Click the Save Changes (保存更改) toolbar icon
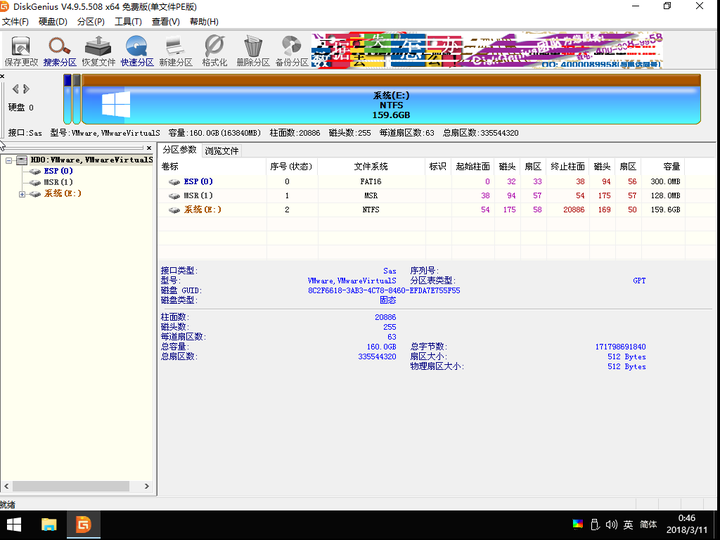 coord(21,51)
